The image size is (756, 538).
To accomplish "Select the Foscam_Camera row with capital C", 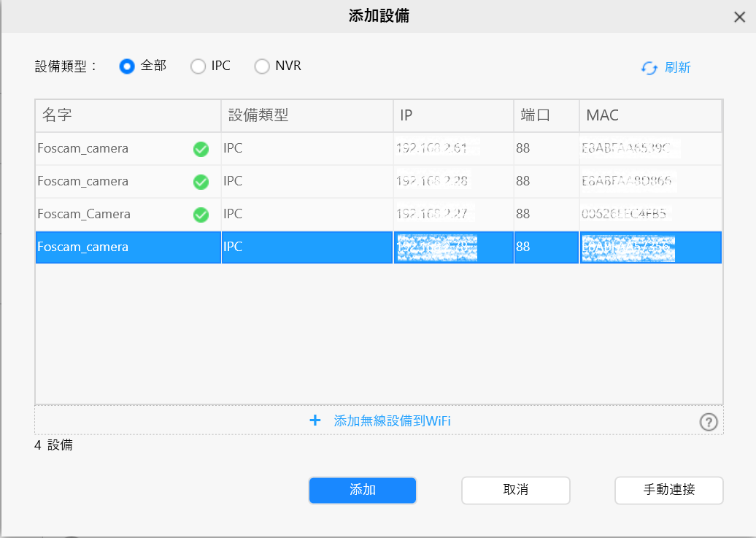I will [379, 214].
